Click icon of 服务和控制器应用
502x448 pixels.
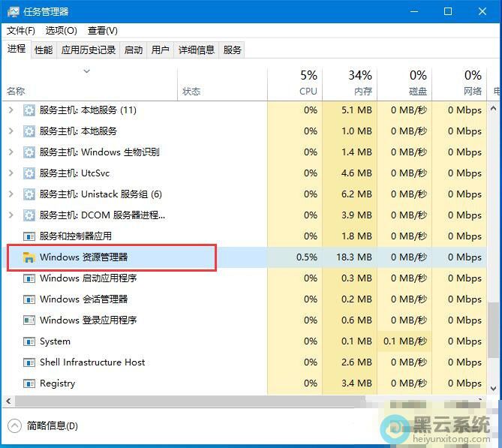pyautogui.click(x=29, y=236)
